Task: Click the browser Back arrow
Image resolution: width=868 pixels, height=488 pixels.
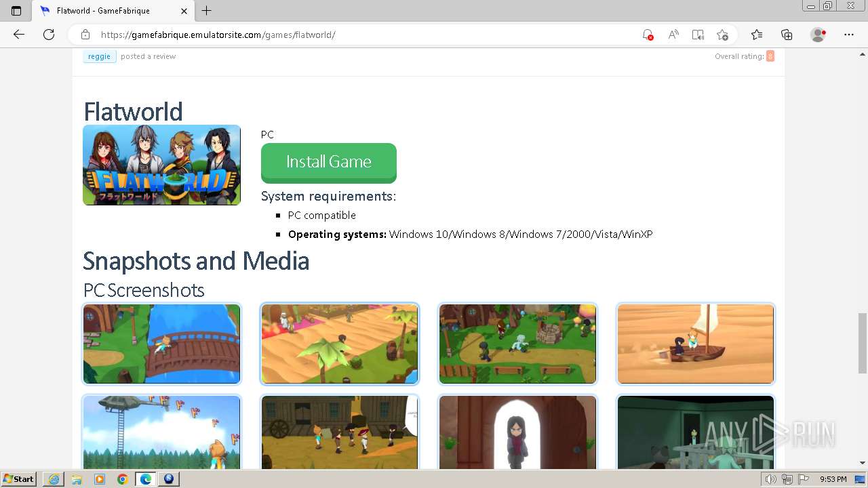Action: tap(19, 35)
